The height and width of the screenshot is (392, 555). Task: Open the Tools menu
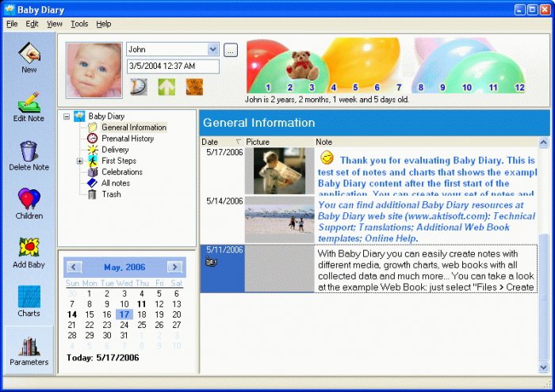[79, 24]
